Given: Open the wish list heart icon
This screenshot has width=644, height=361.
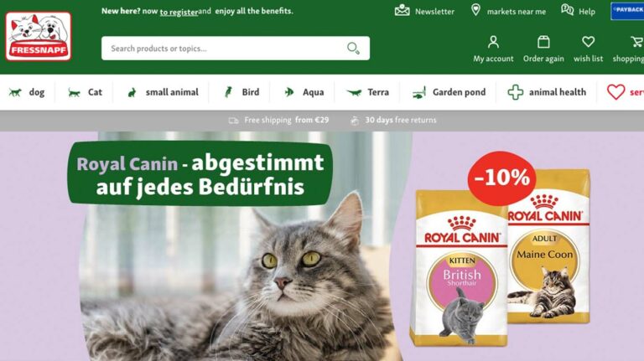Looking at the screenshot, I should [x=588, y=42].
